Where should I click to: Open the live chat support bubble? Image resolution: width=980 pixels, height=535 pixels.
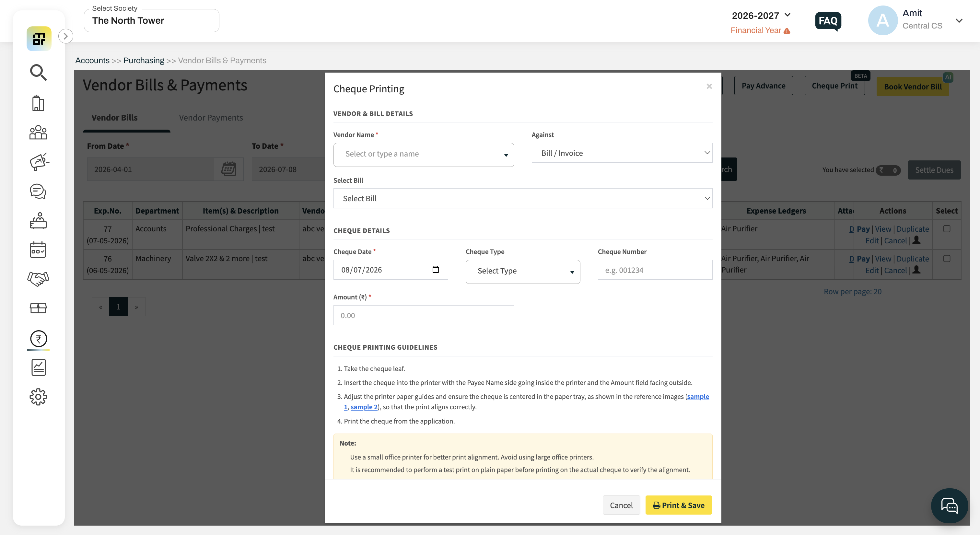tap(949, 506)
